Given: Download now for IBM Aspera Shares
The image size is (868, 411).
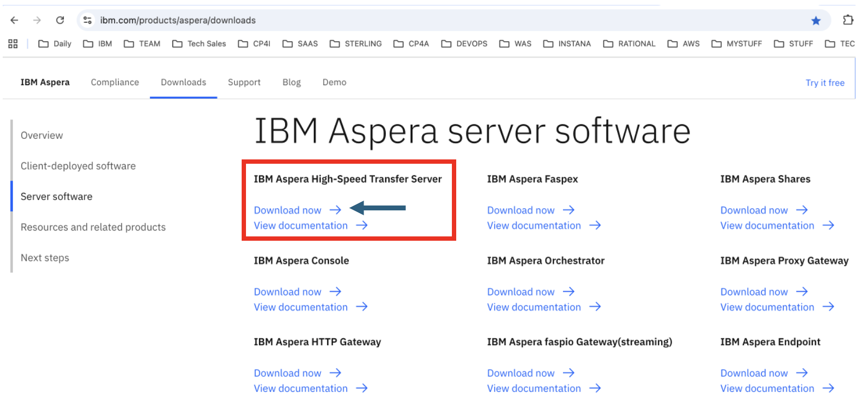Looking at the screenshot, I should [764, 210].
